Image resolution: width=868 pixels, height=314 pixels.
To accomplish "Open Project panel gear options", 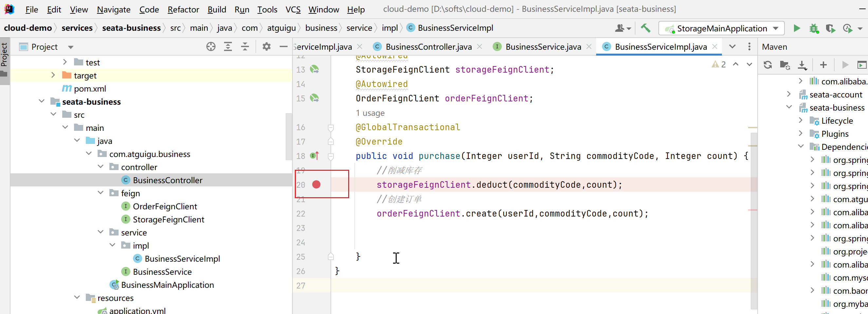I will click(267, 47).
